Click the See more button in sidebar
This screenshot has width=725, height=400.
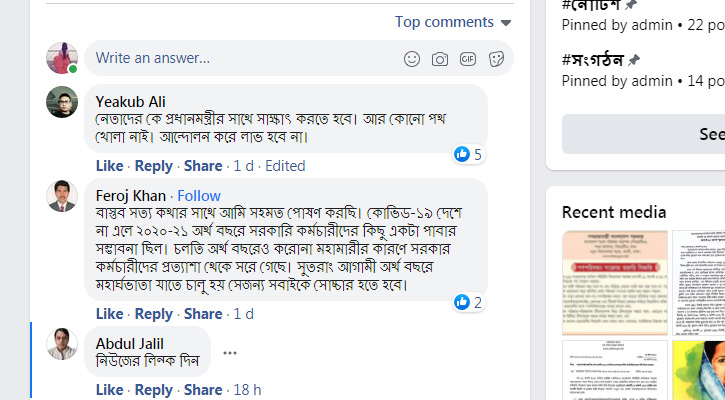[711, 134]
